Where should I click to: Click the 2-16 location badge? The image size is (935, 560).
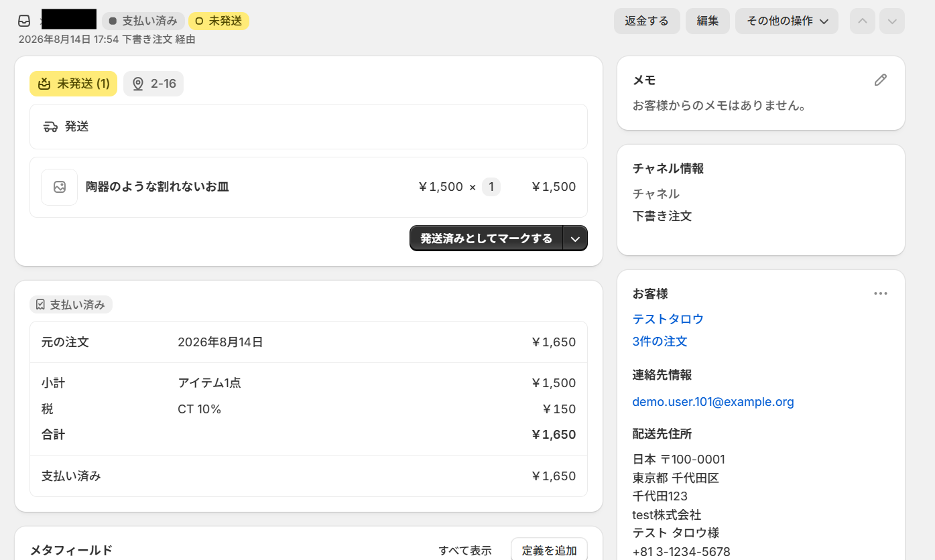click(x=153, y=84)
